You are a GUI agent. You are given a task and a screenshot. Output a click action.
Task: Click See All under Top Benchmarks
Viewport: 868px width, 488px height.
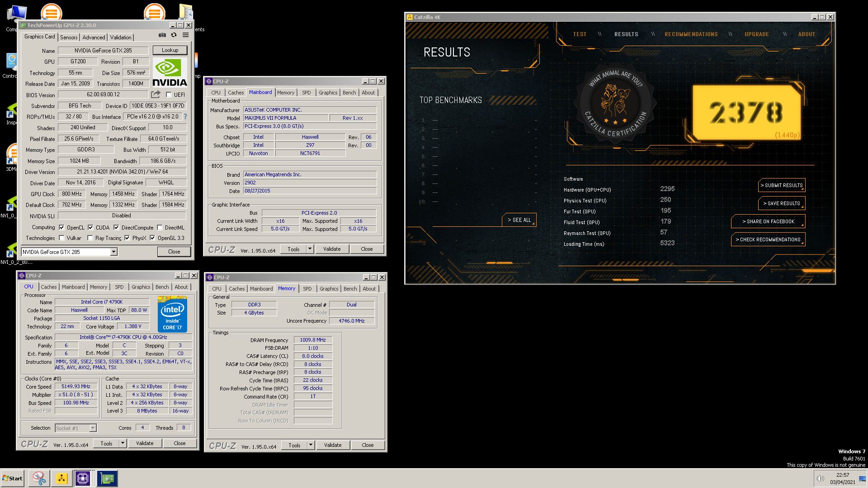click(519, 220)
